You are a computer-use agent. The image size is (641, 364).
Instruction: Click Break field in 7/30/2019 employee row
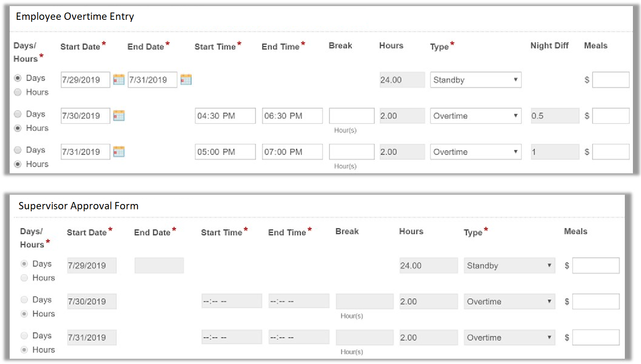351,116
